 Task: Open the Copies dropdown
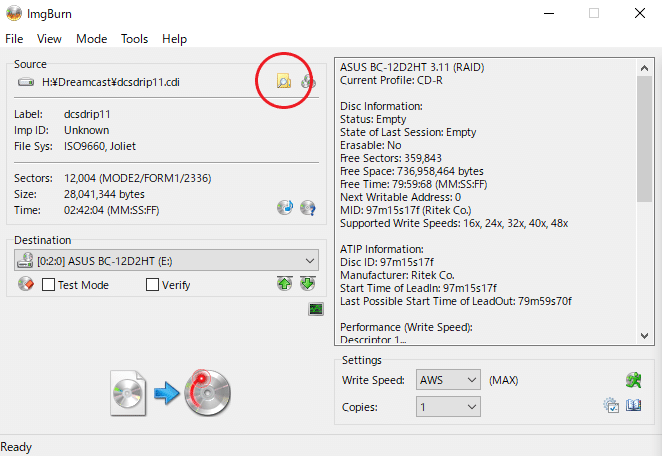tap(448, 407)
